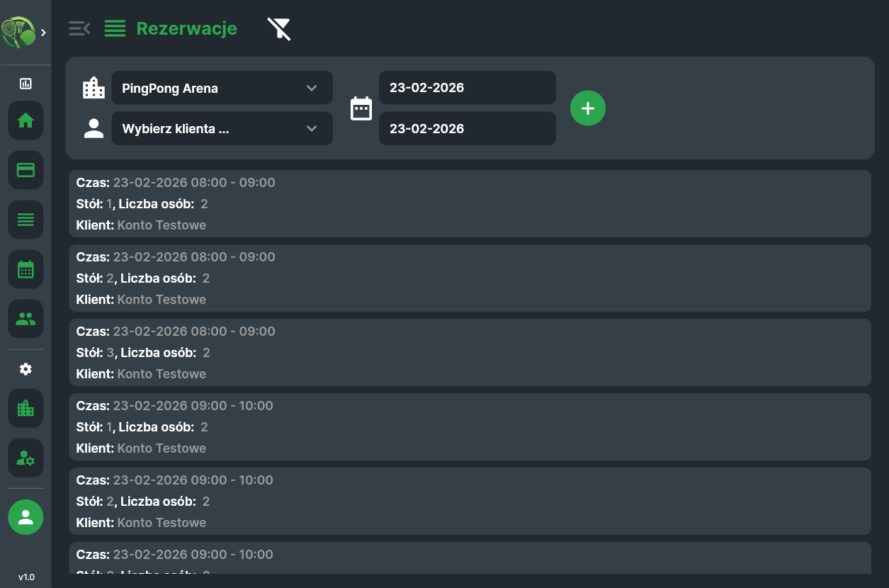Screen dimensions: 889x588
Task: Add a new reservation with plus button
Action: 588,108
